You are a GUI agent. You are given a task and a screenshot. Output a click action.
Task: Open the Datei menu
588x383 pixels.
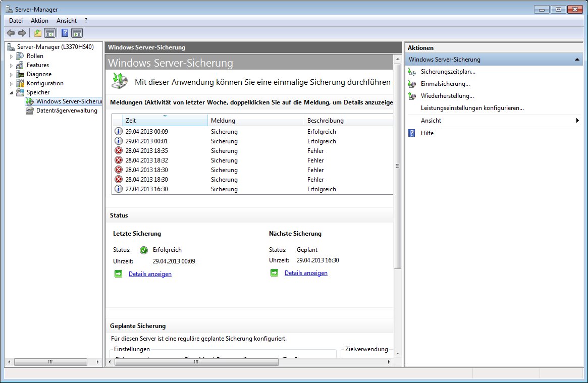coord(16,21)
